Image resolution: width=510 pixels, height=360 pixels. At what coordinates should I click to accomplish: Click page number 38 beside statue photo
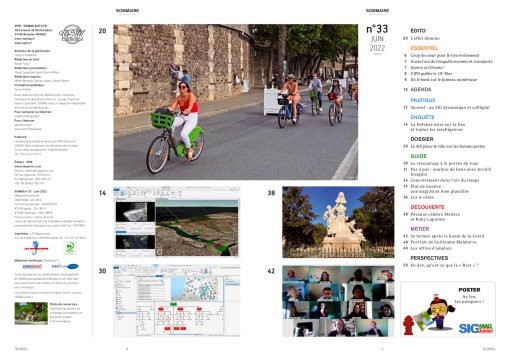(x=271, y=193)
